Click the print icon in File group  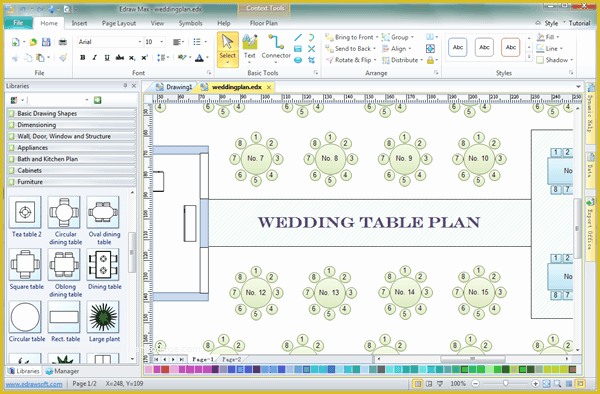63,42
